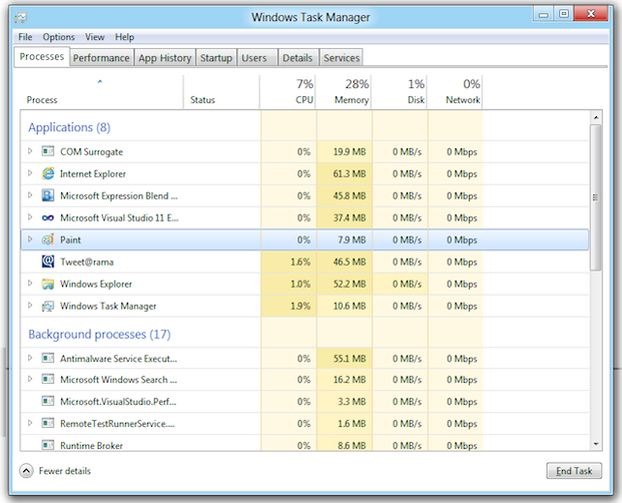Image resolution: width=622 pixels, height=503 pixels.
Task: Click the Windows Task Manager row icon
Action: pos(48,306)
